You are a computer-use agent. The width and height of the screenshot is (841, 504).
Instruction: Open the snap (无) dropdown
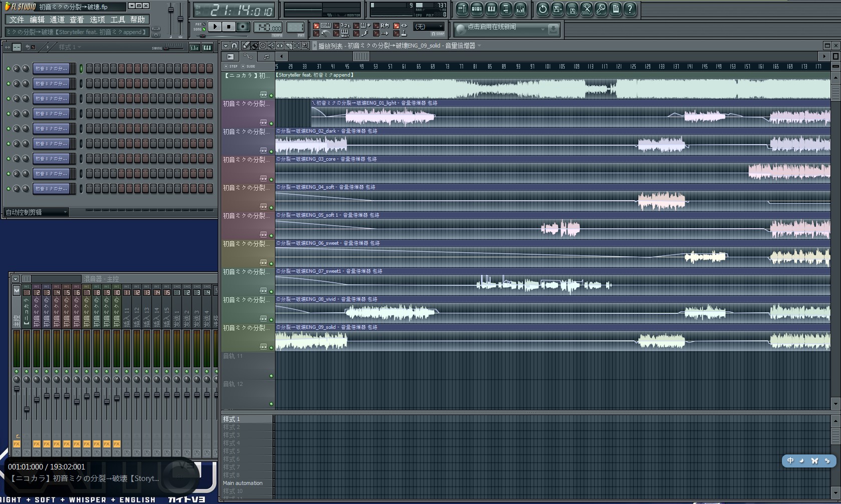430,27
